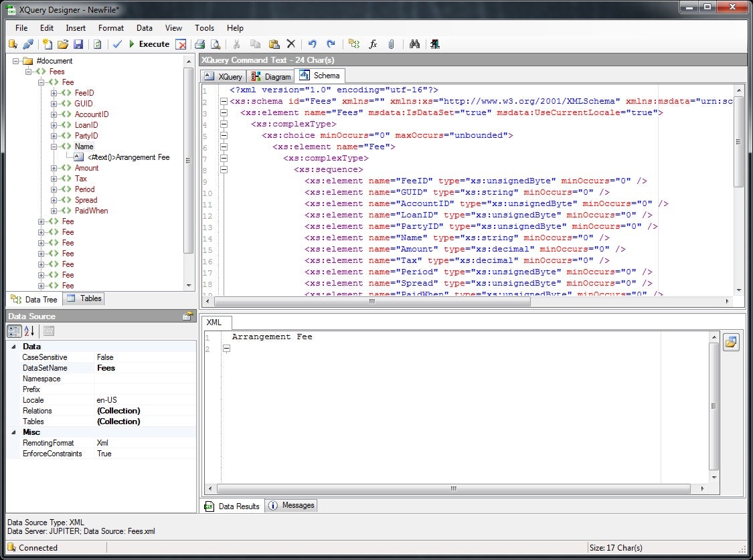The width and height of the screenshot is (753, 560).
Task: Open print preview from the toolbar
Action: 215,44
